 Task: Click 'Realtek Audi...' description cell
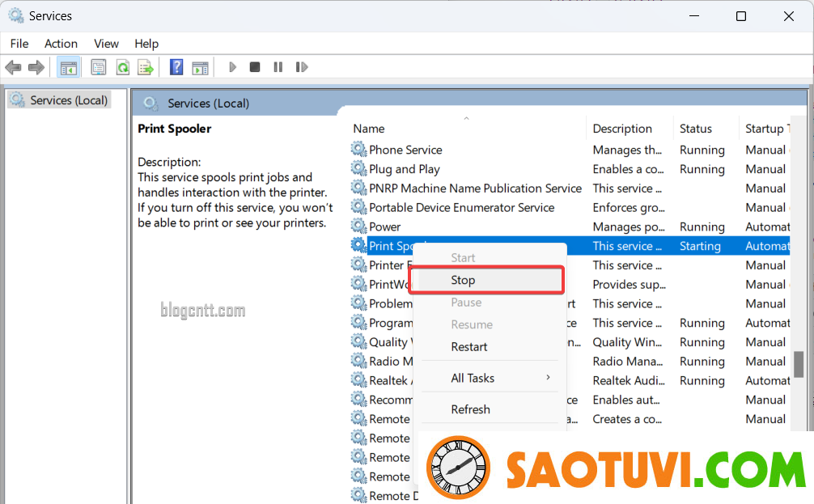tap(629, 380)
